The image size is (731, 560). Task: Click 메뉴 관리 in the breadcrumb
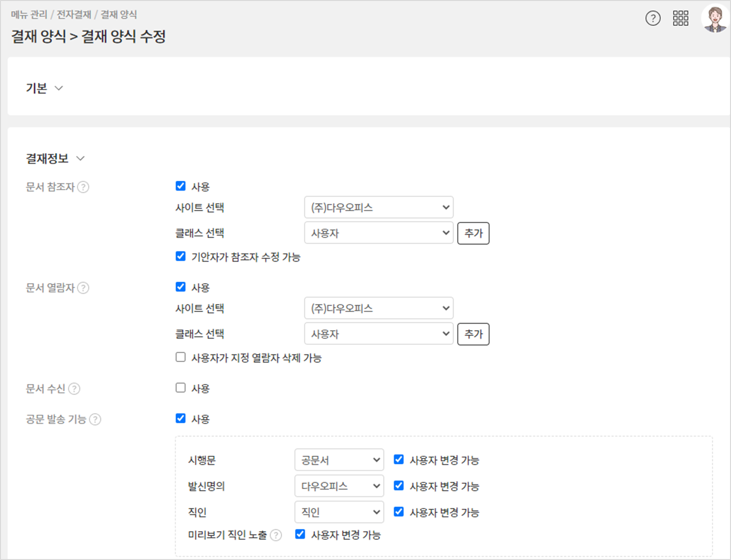point(29,15)
